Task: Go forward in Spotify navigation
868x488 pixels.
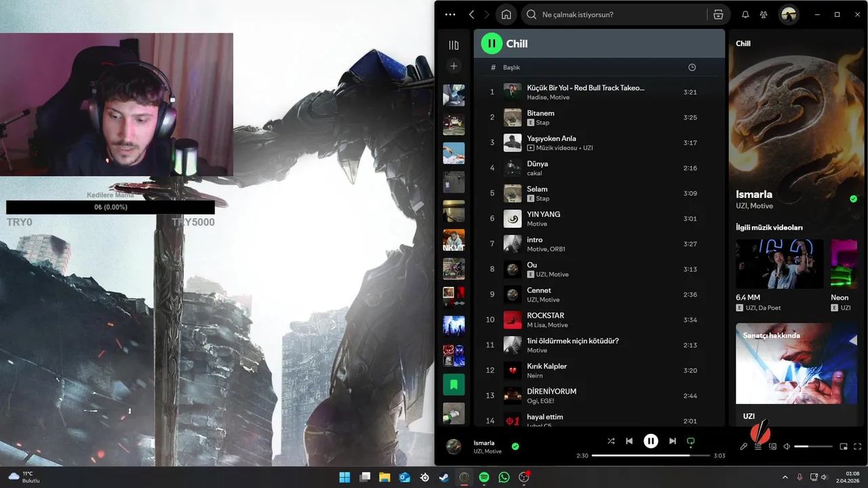Action: (x=487, y=14)
